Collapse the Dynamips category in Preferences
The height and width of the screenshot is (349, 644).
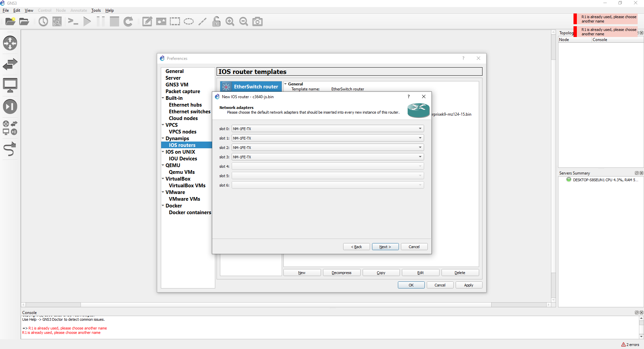point(163,138)
